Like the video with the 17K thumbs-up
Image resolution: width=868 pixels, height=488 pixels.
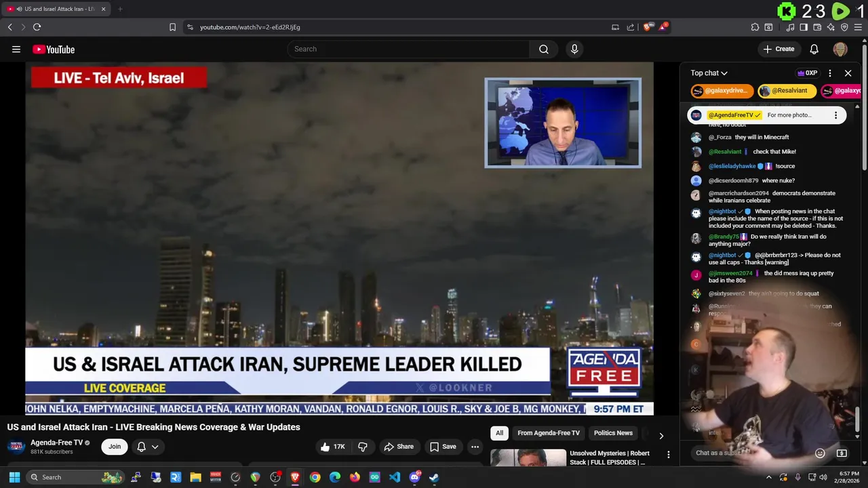pyautogui.click(x=334, y=447)
